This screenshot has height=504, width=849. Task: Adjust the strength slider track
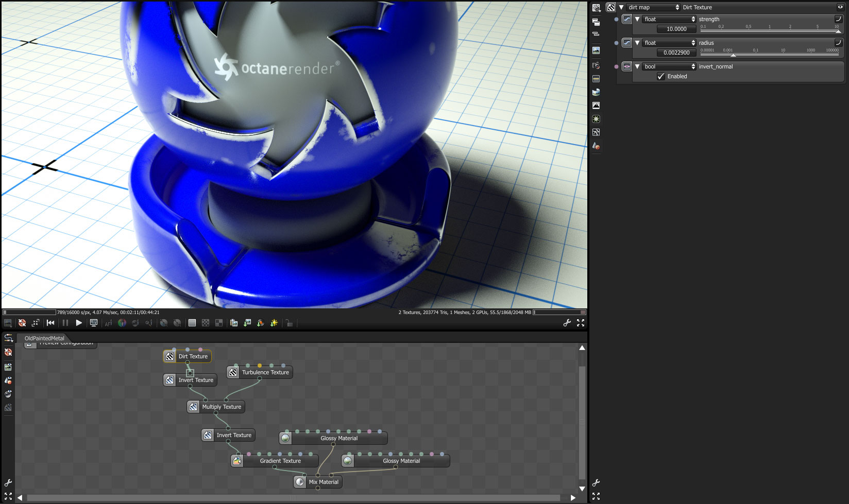coord(770,30)
